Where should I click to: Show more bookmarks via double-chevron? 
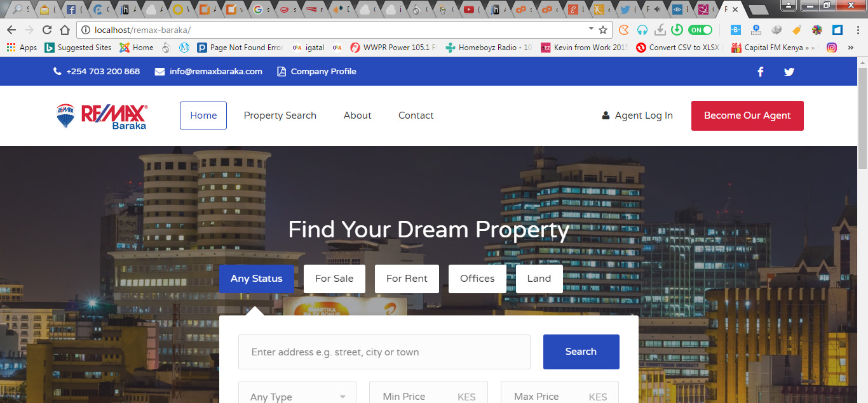point(851,47)
